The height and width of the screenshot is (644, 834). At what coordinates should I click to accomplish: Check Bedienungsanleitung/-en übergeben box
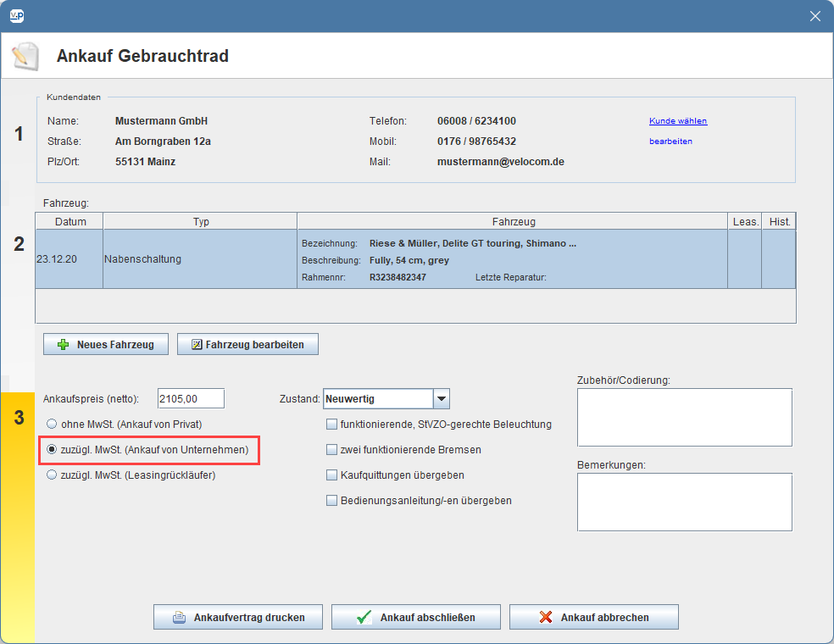pos(332,501)
